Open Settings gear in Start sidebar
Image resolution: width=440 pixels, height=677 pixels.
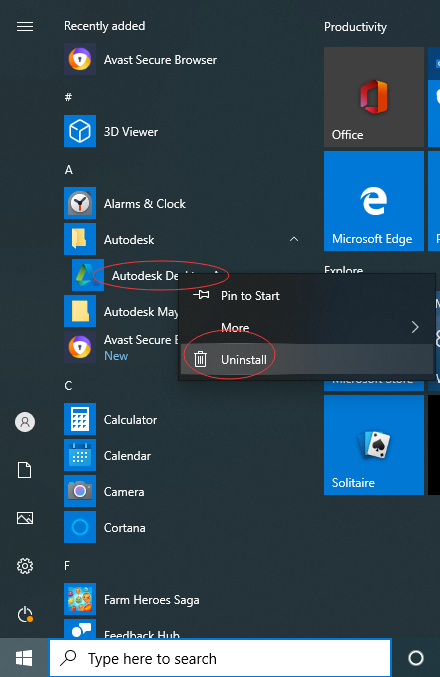(x=25, y=566)
